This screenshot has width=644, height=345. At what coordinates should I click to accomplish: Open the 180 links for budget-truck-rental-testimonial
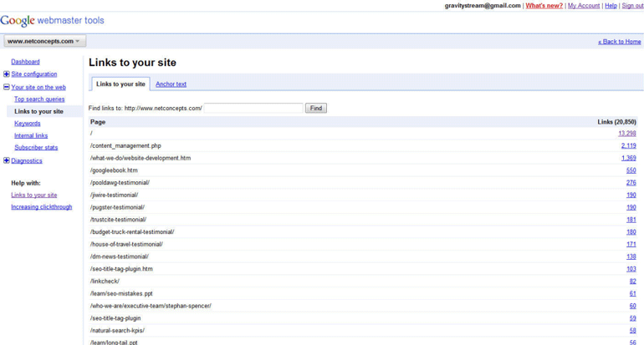(631, 232)
